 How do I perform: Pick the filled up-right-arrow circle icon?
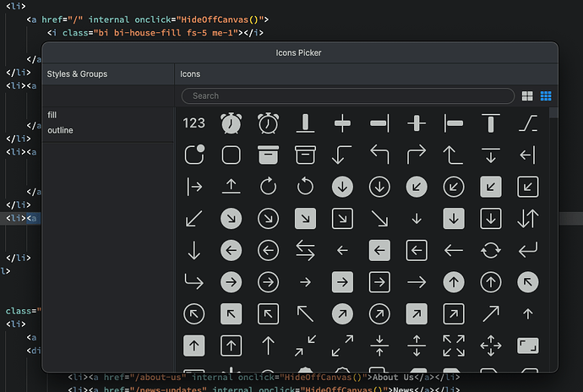pos(342,314)
